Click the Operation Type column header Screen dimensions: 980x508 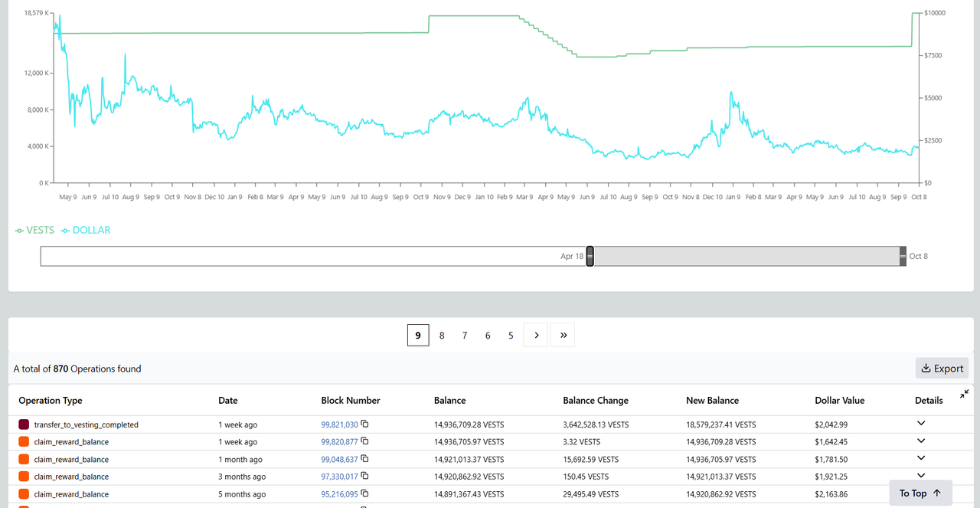pos(51,400)
